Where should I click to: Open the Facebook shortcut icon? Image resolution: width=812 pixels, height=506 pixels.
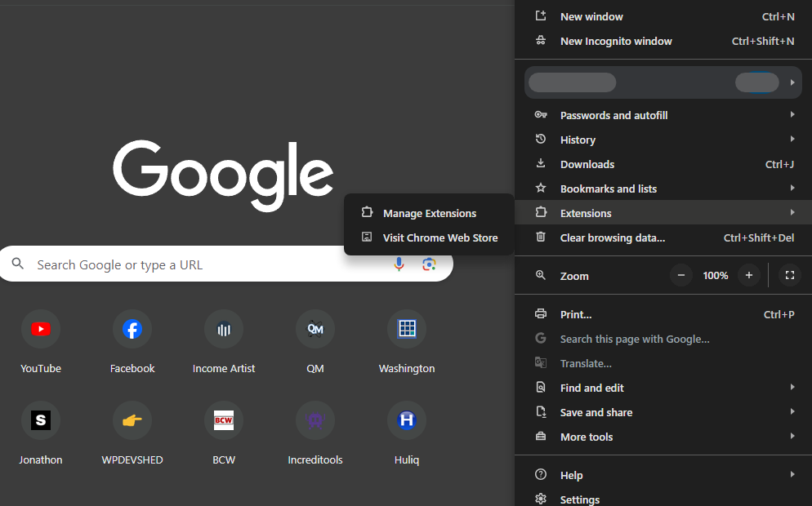point(132,329)
